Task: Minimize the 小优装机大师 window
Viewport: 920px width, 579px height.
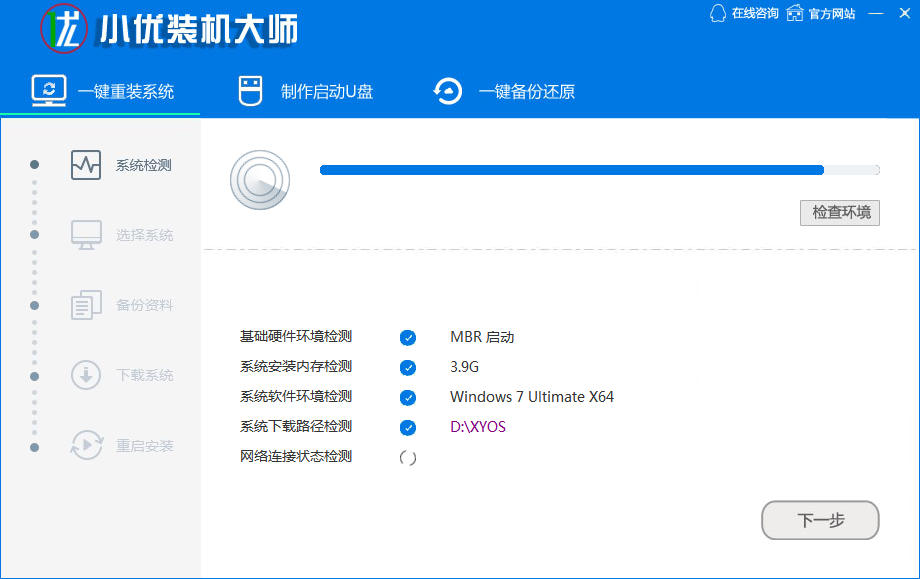Action: (876, 13)
